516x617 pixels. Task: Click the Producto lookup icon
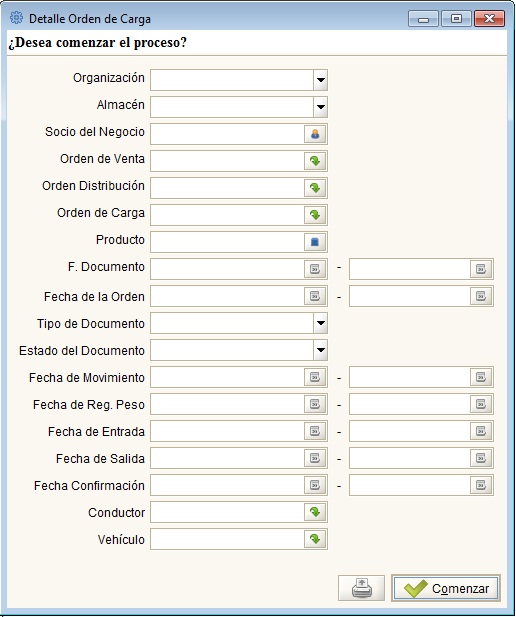315,242
